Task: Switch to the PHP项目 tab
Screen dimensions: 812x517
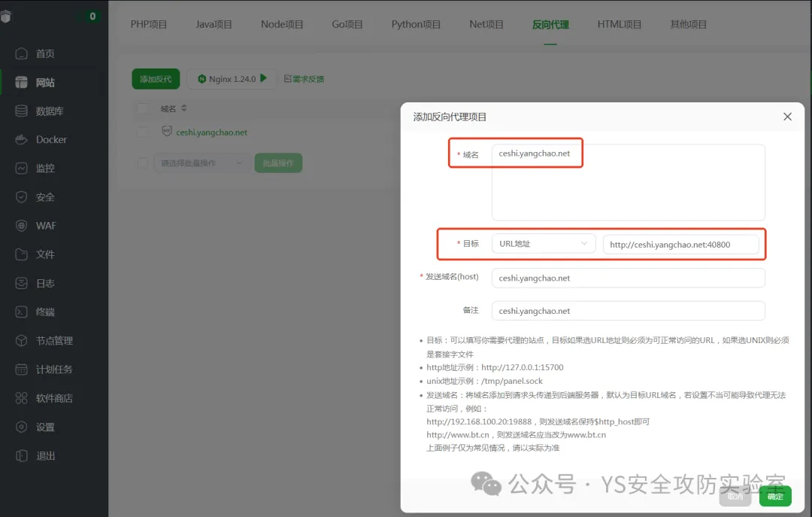Action: coord(149,24)
